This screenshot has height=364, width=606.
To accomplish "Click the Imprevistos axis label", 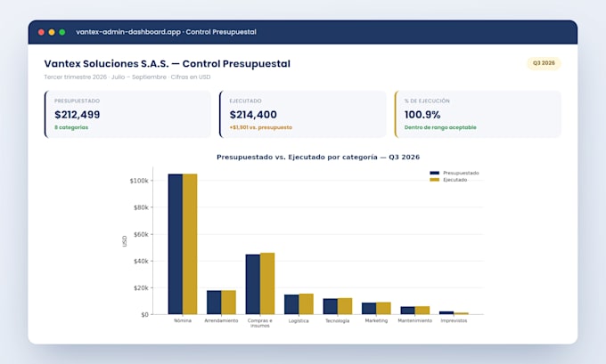I will coord(454,320).
